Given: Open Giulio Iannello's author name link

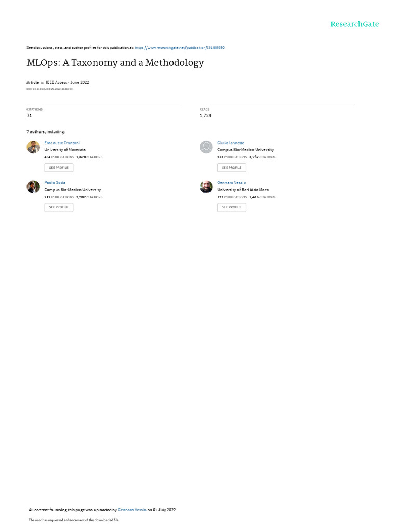Looking at the screenshot, I should click(x=231, y=143).
